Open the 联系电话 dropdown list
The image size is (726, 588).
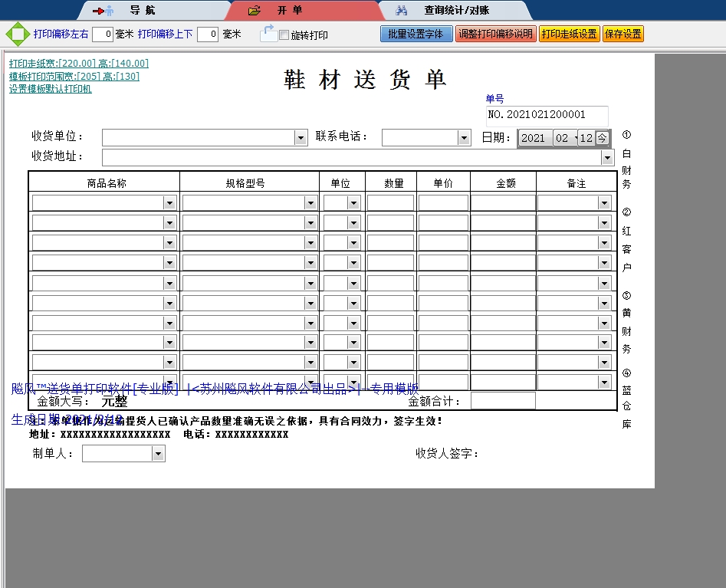[464, 138]
